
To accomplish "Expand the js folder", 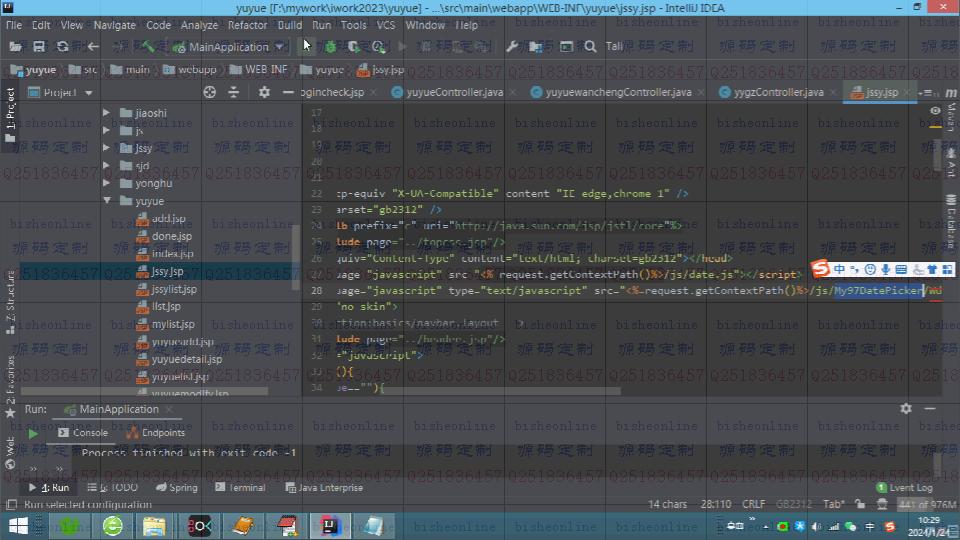I will point(107,130).
